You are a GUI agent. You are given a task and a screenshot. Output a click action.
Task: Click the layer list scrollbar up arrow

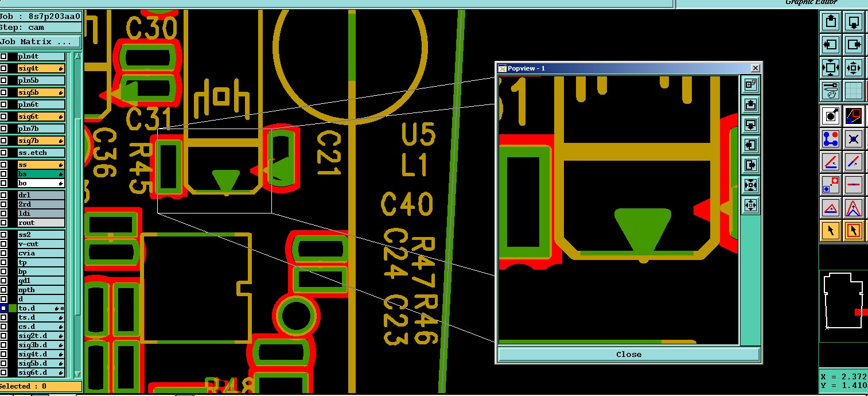(79, 56)
